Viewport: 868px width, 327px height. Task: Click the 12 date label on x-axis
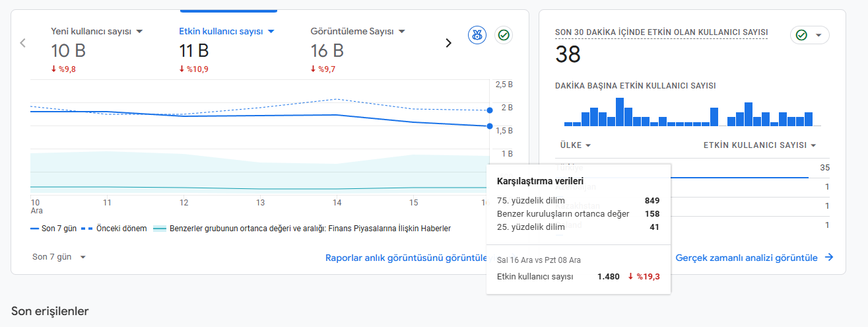pos(184,203)
